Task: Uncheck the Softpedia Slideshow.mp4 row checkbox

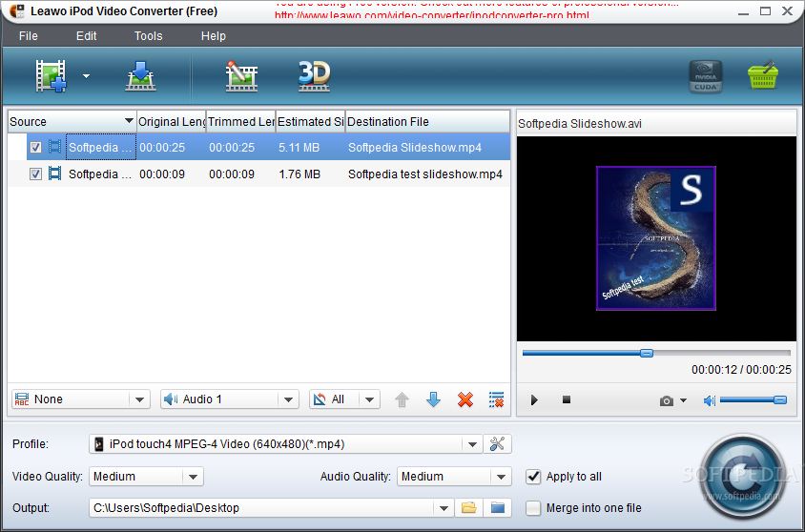Action: pyautogui.click(x=35, y=147)
